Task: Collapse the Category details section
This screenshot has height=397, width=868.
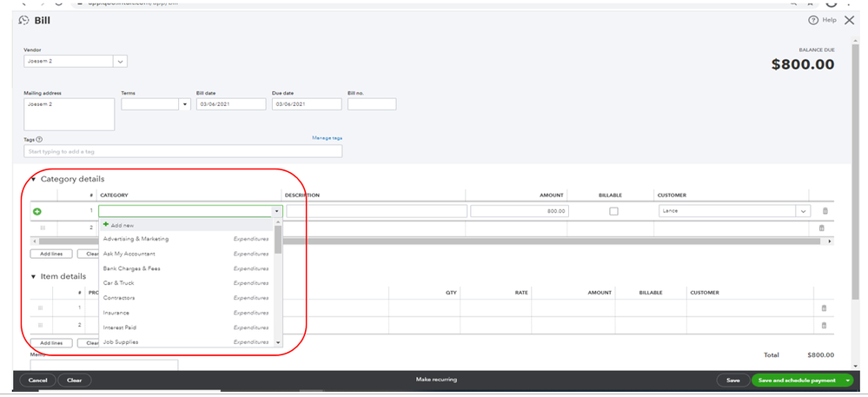Action: coord(33,180)
